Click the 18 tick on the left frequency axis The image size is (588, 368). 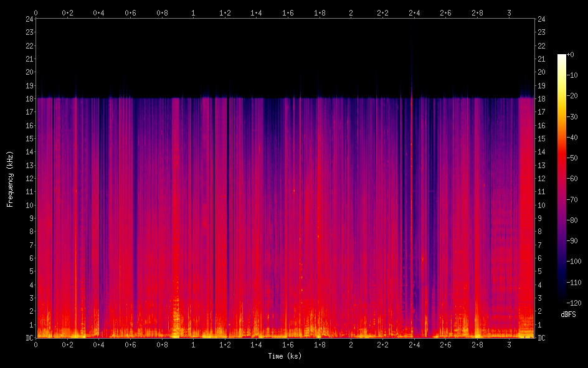(28, 98)
